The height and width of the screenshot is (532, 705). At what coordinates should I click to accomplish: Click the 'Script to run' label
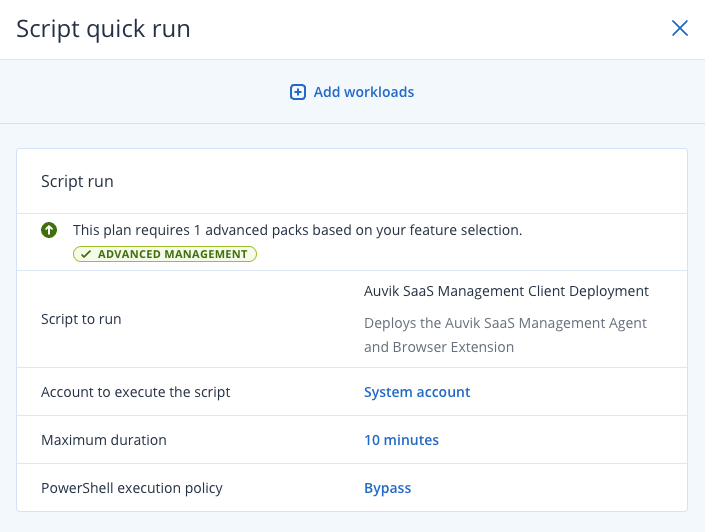81,319
